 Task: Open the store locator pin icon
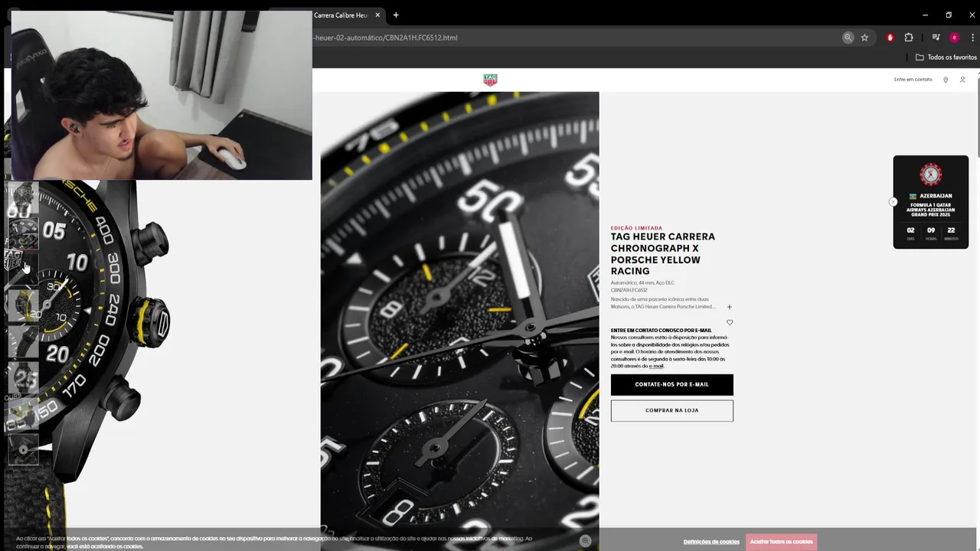(946, 80)
